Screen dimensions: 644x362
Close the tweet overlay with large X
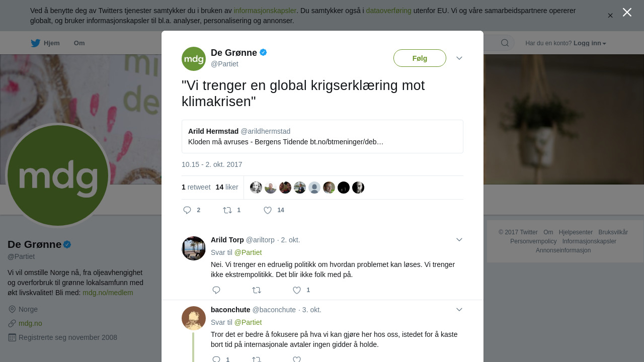click(x=627, y=12)
